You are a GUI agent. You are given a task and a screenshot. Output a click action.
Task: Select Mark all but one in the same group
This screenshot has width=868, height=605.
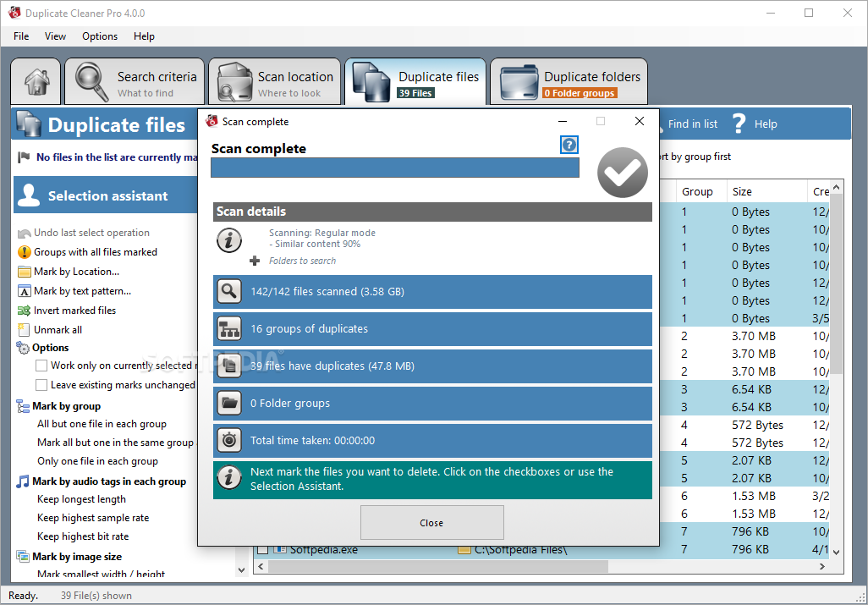[x=115, y=443]
